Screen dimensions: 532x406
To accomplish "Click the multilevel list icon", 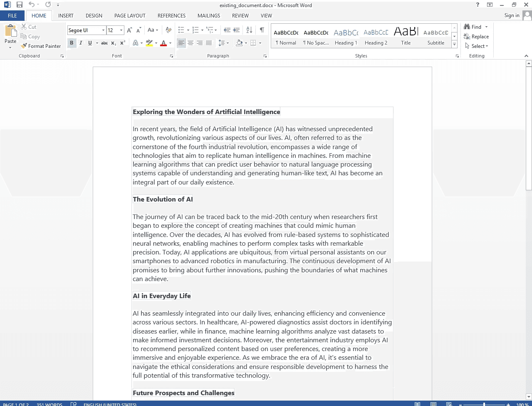I will (x=210, y=30).
